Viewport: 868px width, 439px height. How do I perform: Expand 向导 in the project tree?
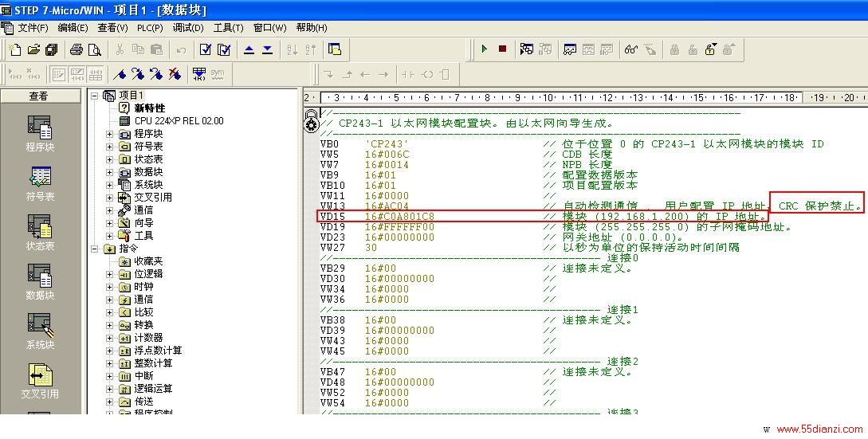(110, 223)
